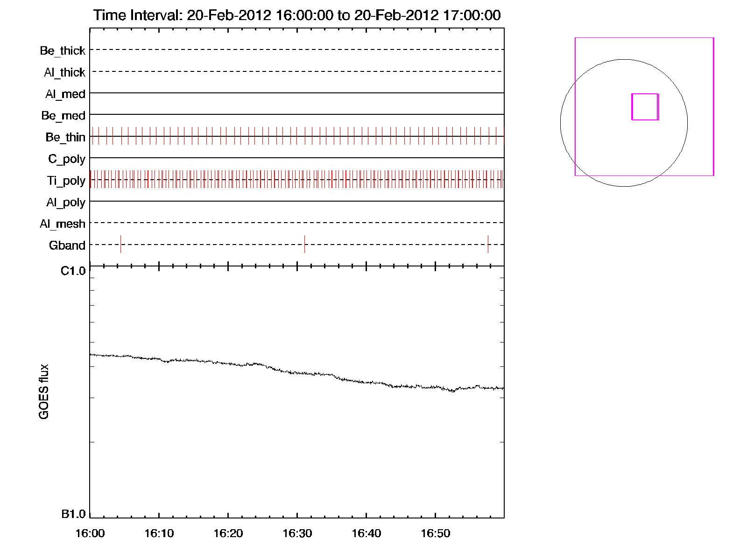Click the Al_poly filter label
The height and width of the screenshot is (560, 747).
66,203
